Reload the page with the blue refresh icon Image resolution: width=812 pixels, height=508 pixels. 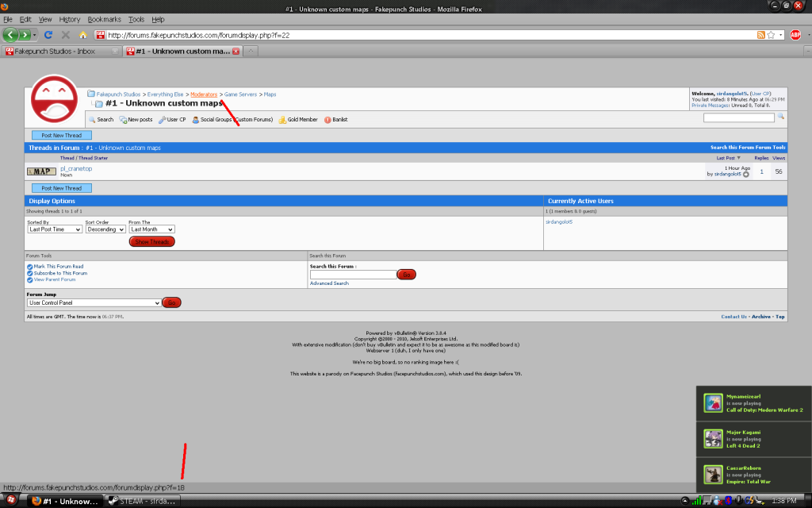click(x=48, y=35)
